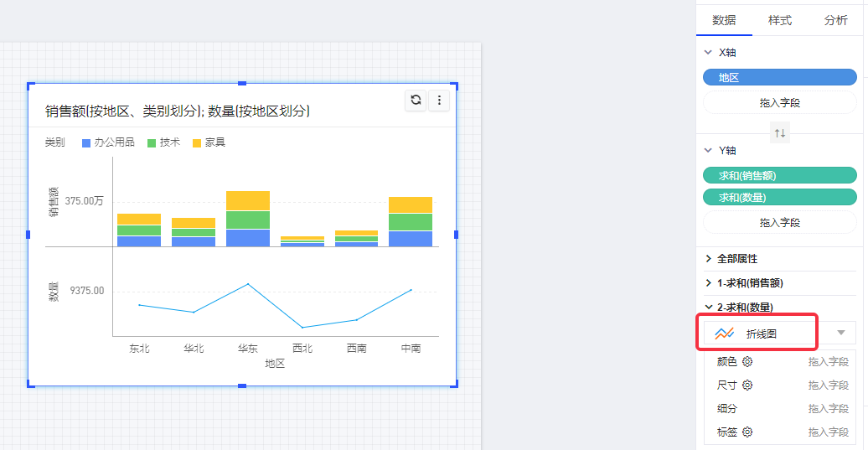Image resolution: width=868 pixels, height=450 pixels.
Task: Switch to the 分析 tab
Action: click(x=835, y=20)
